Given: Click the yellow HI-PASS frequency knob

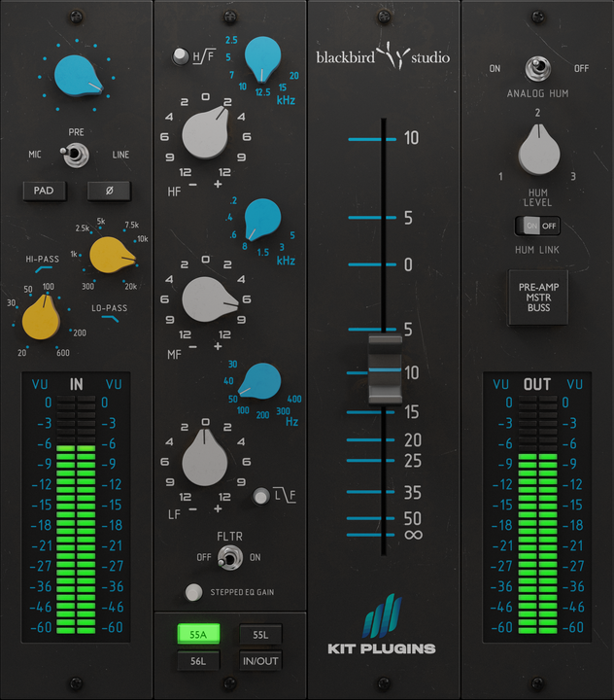Looking at the screenshot, I should pos(41,317).
